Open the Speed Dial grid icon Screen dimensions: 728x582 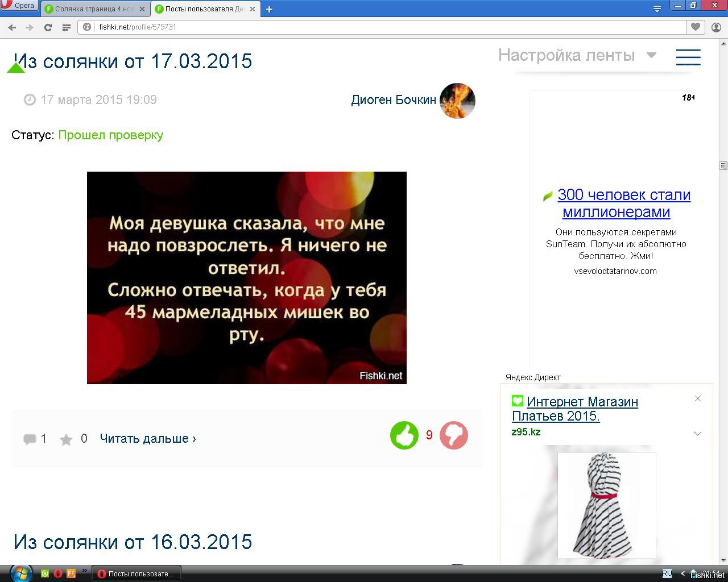point(66,27)
